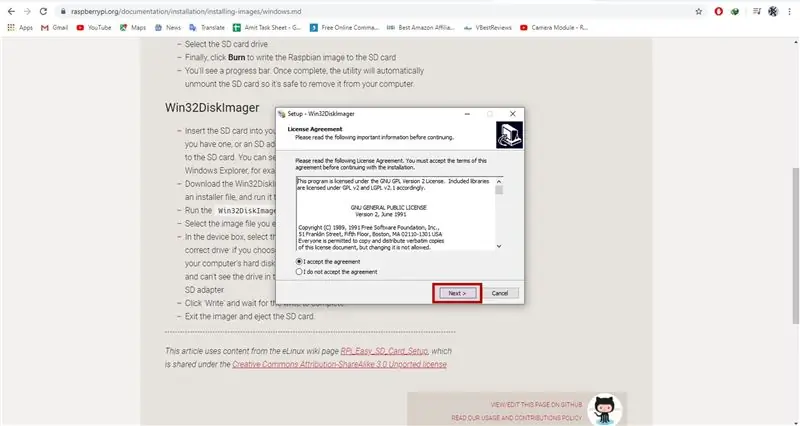The width and height of the screenshot is (800, 426).
Task: Click the 'License Agreement' dialog heading
Action: click(315, 129)
